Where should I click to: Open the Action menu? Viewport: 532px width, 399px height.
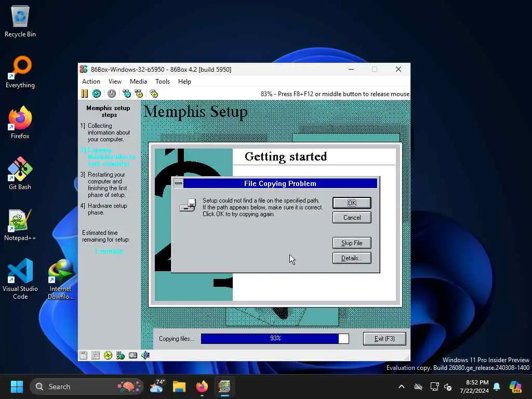tap(91, 82)
